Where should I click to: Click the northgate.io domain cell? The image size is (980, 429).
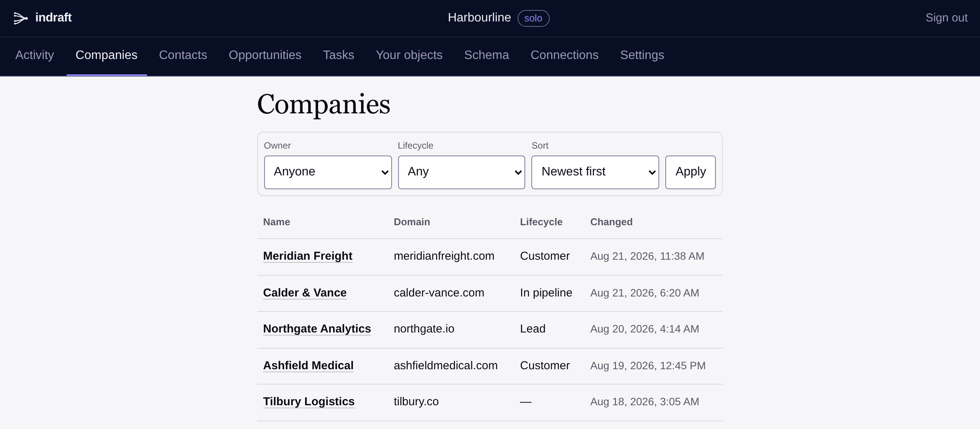click(x=424, y=329)
